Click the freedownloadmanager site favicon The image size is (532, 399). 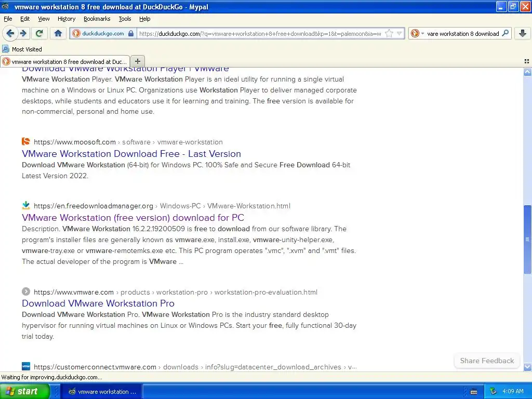click(26, 205)
